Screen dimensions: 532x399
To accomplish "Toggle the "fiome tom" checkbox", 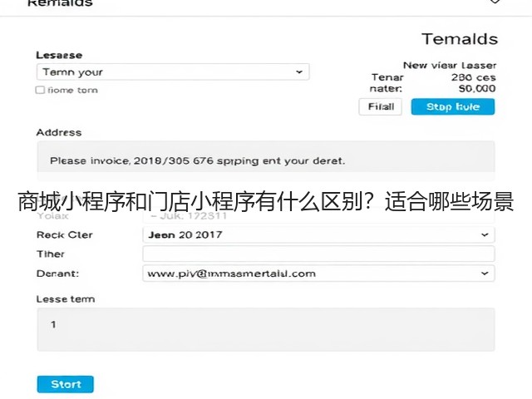I will click(40, 90).
